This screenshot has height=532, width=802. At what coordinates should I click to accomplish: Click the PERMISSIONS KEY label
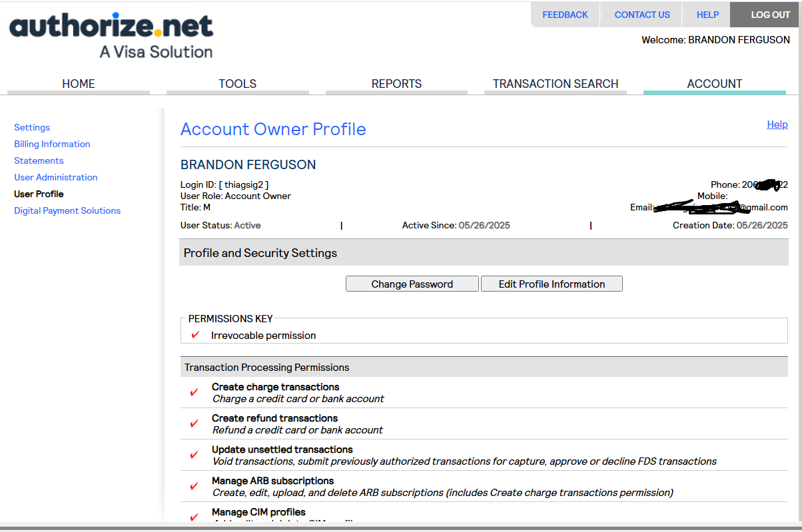230,318
